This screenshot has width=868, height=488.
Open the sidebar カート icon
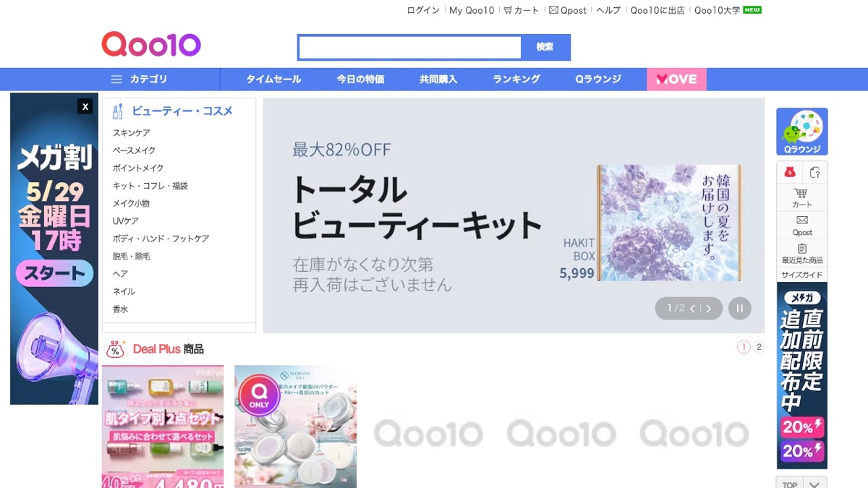pyautogui.click(x=802, y=198)
